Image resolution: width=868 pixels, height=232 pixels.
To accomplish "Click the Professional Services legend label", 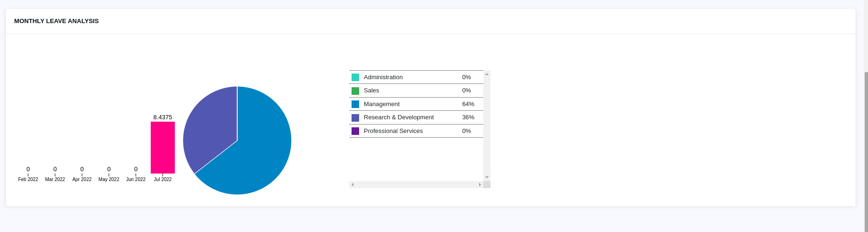I will [393, 131].
